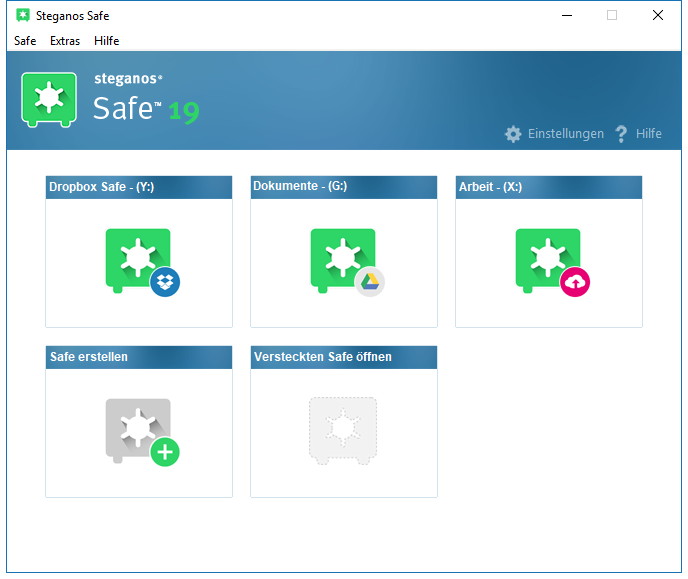
Task: Open the Hilfe menu in menu bar
Action: (x=107, y=41)
